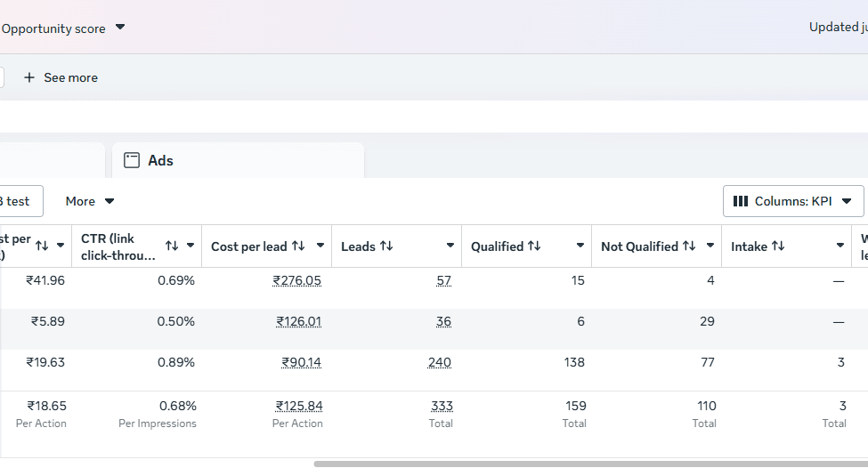Click the 240 leads value
The height and width of the screenshot is (468, 868).
(440, 362)
